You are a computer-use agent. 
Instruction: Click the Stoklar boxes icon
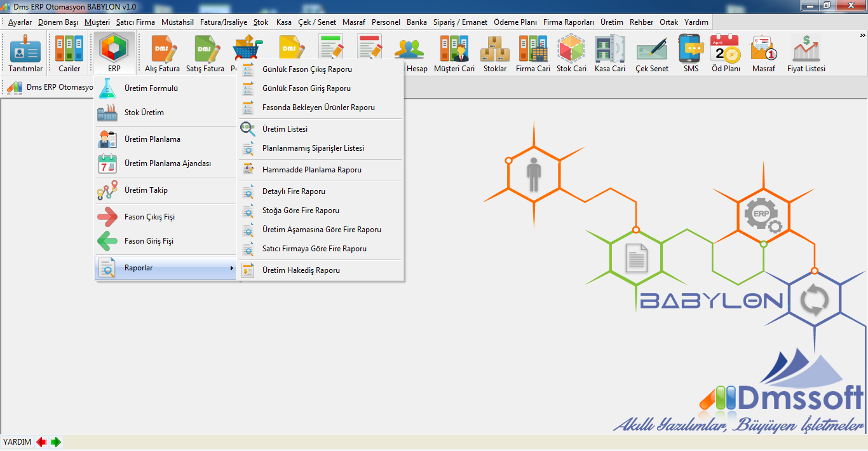[x=494, y=53]
